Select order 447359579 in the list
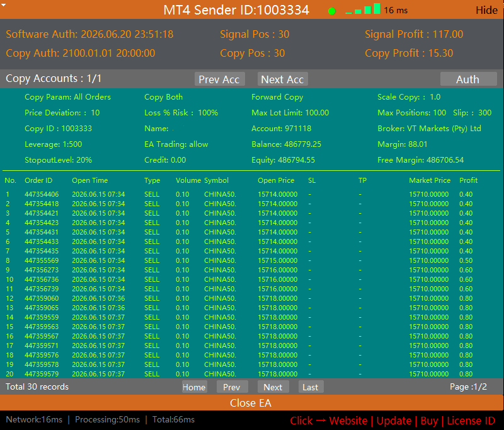 coord(252,374)
